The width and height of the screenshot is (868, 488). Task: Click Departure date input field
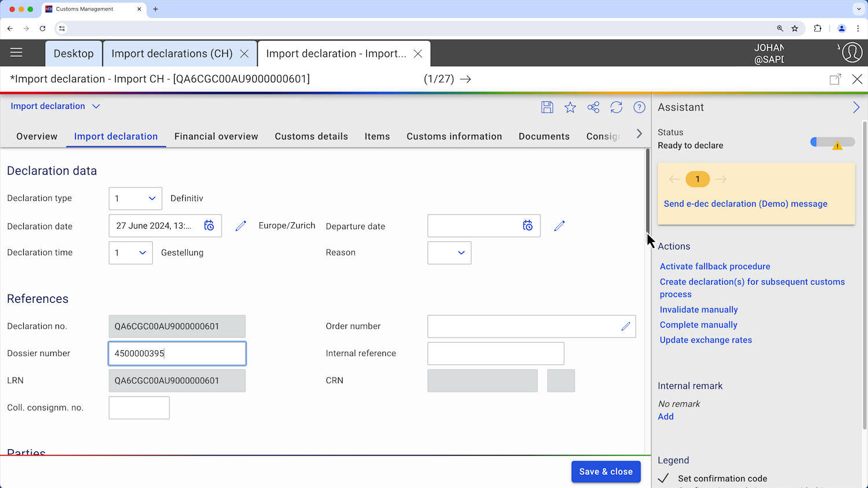coord(484,226)
